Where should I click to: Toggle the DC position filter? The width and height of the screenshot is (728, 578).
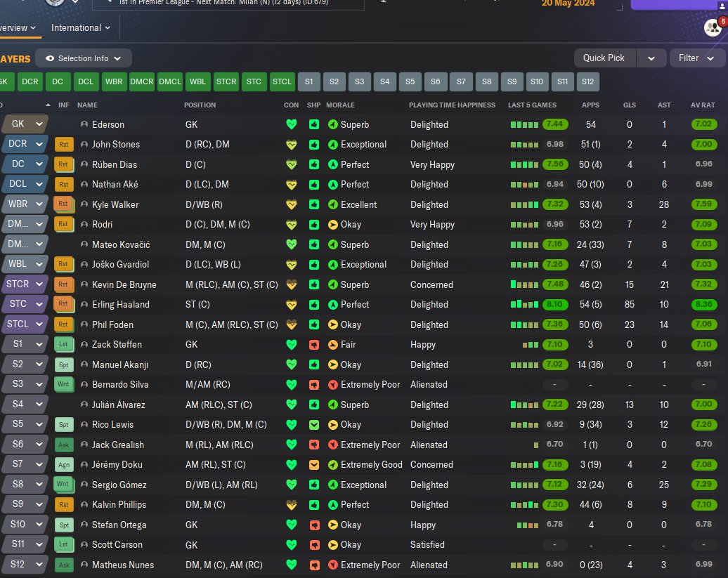(x=58, y=81)
